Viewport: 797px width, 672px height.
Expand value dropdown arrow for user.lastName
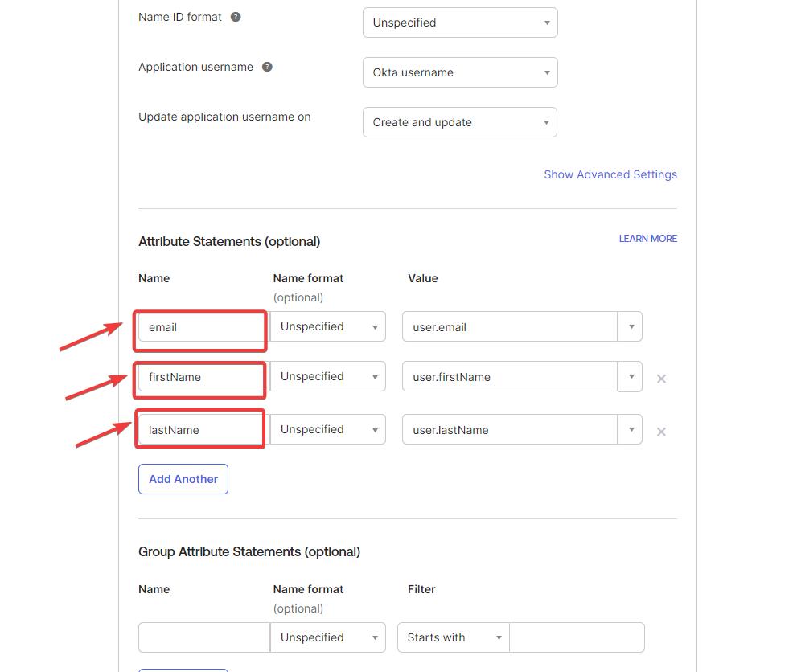pyautogui.click(x=631, y=430)
